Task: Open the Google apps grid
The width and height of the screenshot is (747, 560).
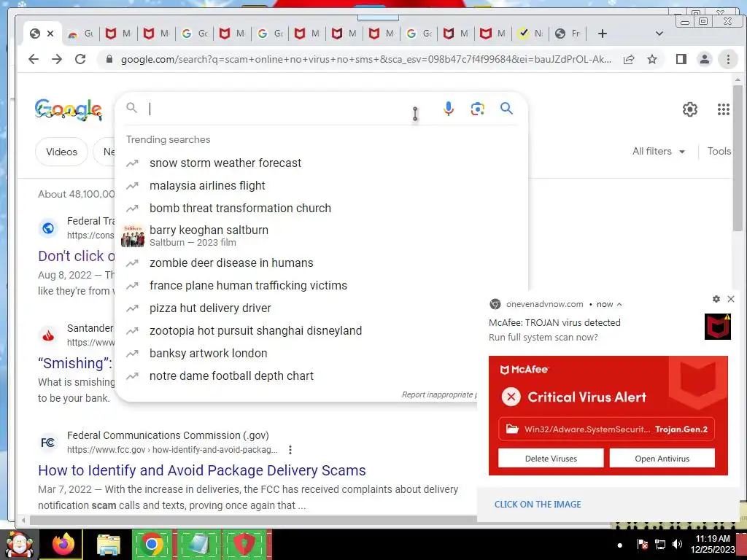Action: click(x=723, y=109)
